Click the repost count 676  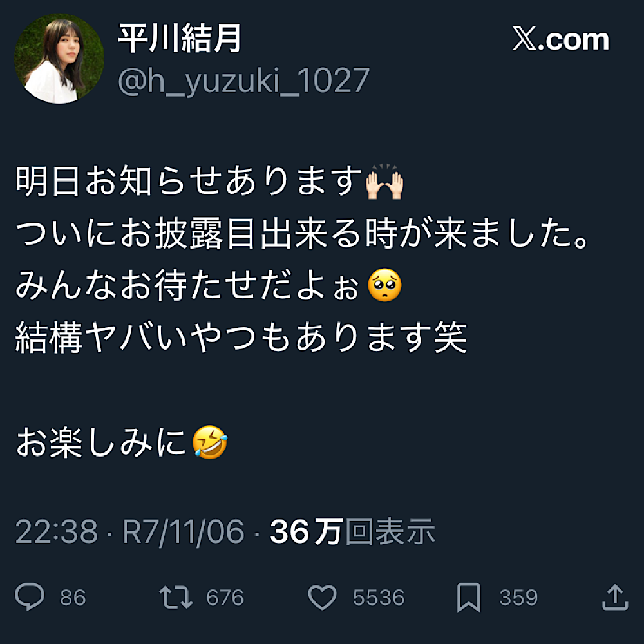(x=225, y=598)
